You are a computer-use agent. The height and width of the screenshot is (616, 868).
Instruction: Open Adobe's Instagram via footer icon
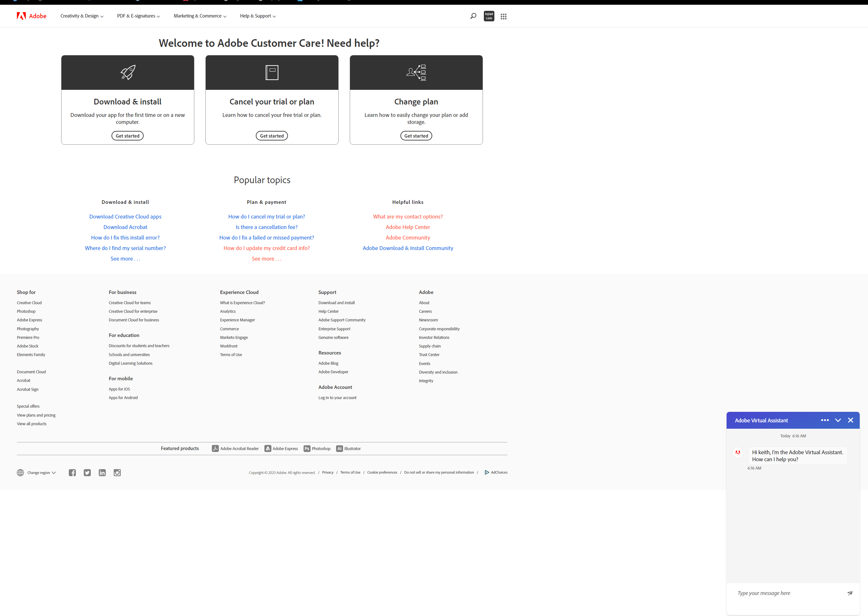117,473
